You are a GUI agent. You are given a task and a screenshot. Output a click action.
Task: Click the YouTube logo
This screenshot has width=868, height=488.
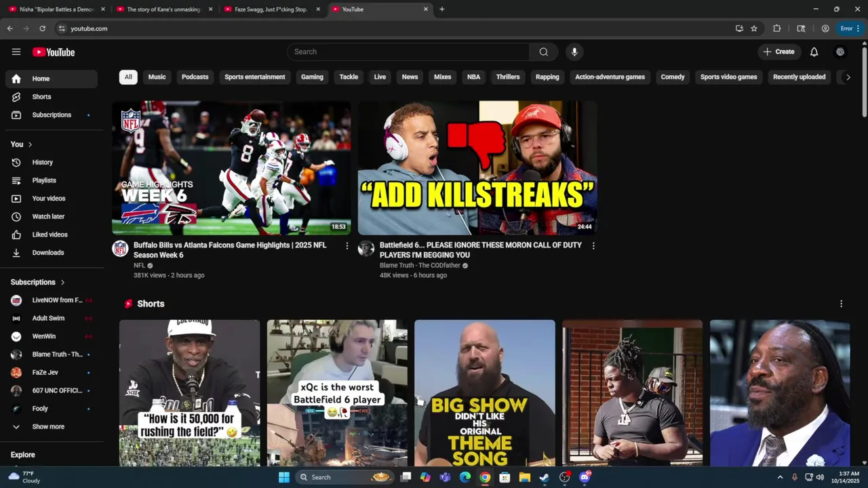54,52
